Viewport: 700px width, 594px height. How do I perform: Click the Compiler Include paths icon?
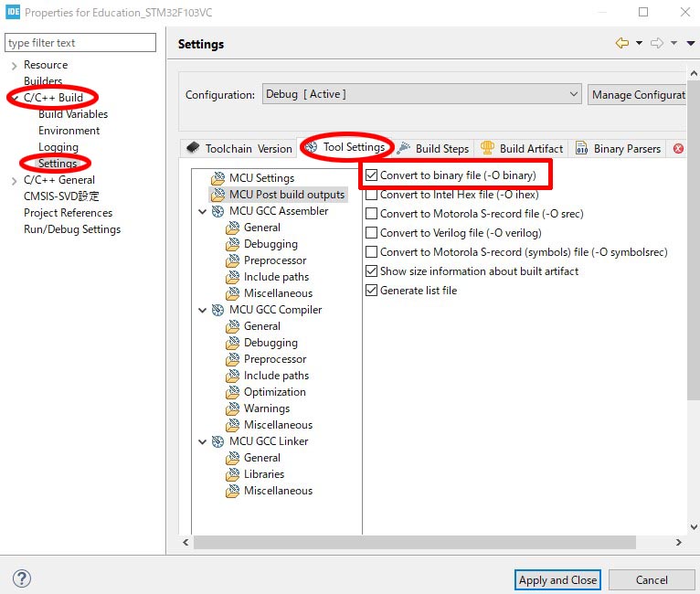pyautogui.click(x=233, y=376)
